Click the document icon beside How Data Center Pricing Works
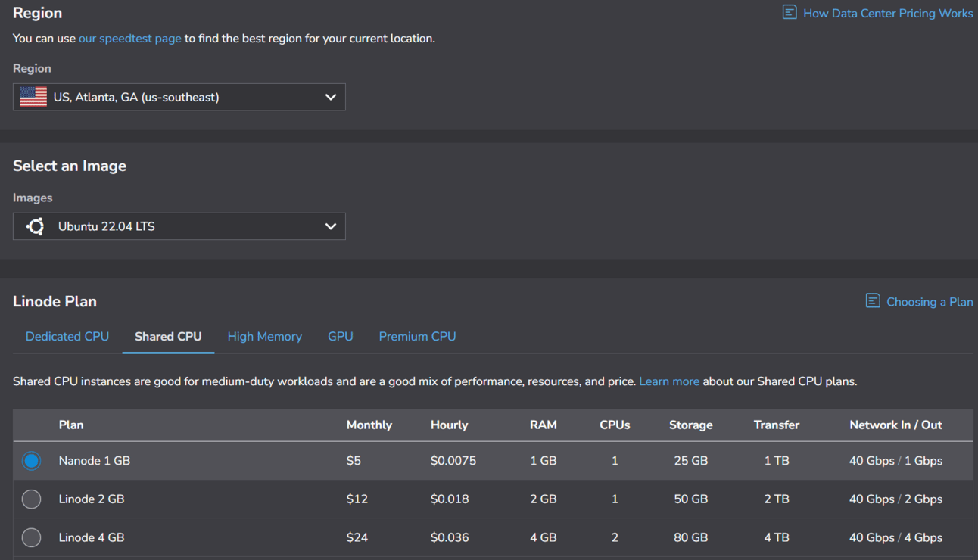 pyautogui.click(x=790, y=13)
